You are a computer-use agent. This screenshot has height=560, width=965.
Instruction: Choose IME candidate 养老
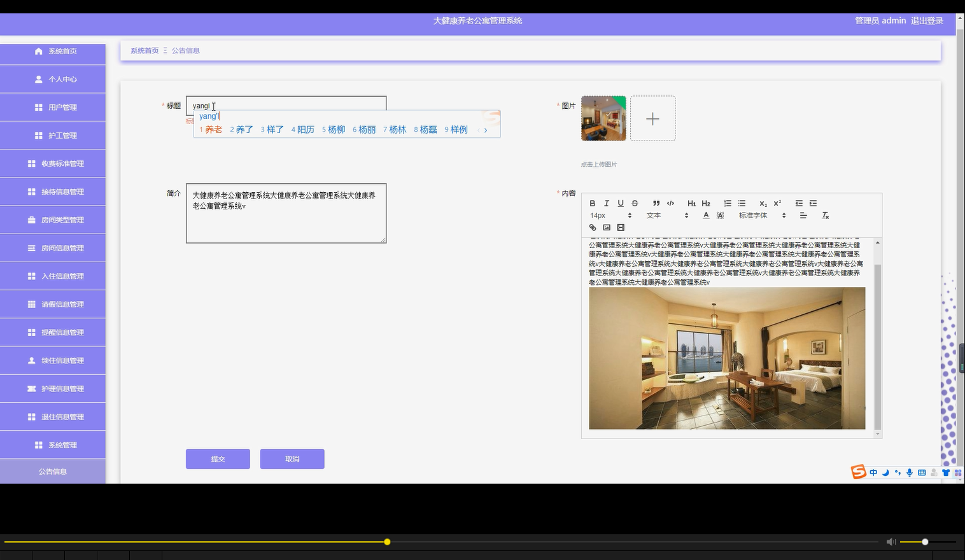(211, 130)
